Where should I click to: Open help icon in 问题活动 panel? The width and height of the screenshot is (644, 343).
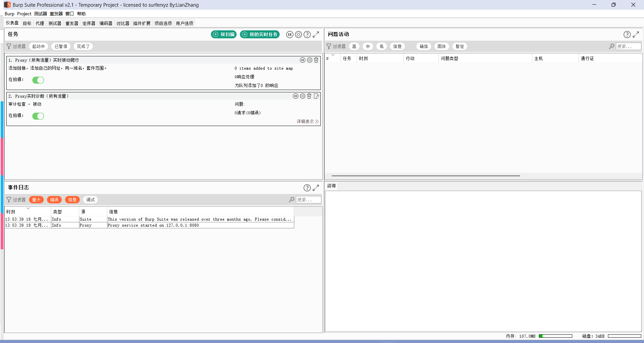point(627,34)
